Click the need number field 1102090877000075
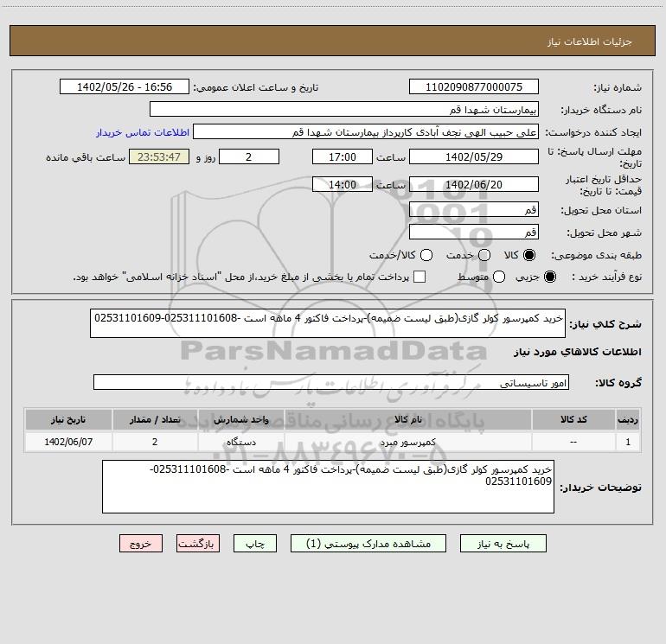 click(474, 87)
